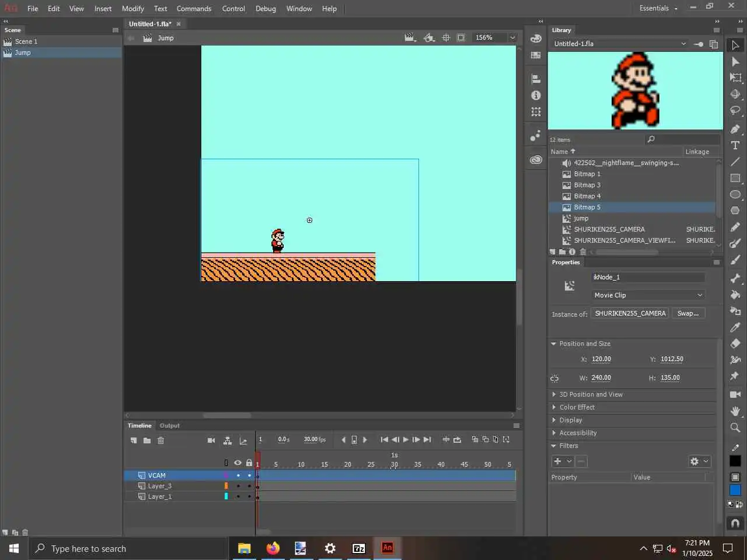Delete the selected timeline layer
The width and height of the screenshot is (747, 560).
click(x=161, y=440)
